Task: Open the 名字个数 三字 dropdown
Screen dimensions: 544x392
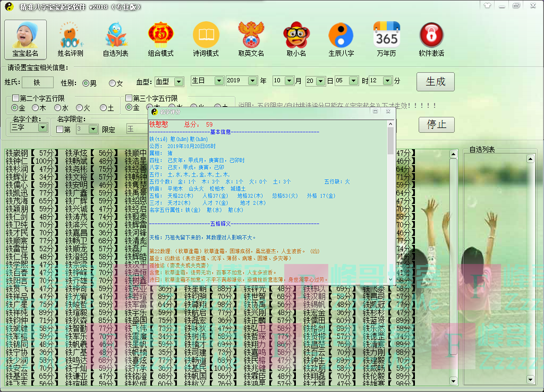Action: pyautogui.click(x=42, y=127)
